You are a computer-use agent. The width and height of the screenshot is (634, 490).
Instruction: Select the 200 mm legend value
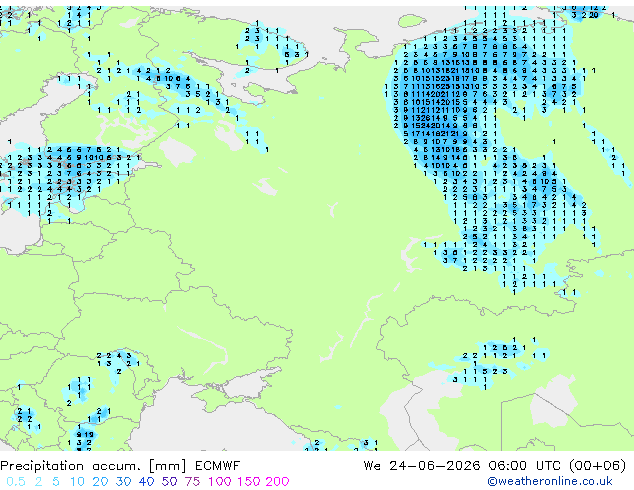pos(277,482)
